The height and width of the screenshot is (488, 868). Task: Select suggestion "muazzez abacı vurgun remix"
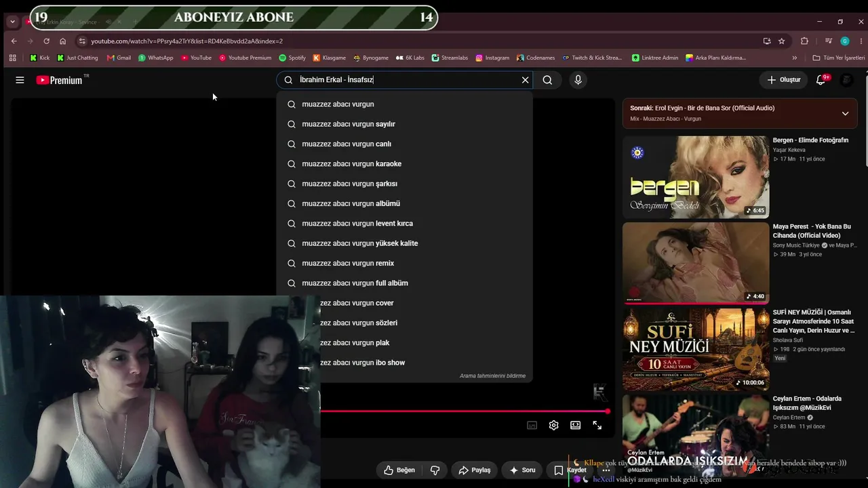coord(404,263)
